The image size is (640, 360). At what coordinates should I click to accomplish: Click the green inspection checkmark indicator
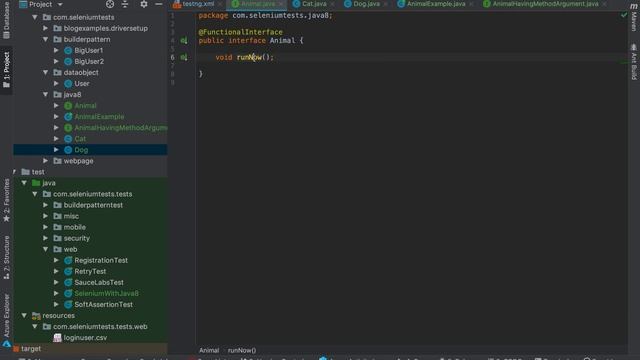tap(624, 15)
